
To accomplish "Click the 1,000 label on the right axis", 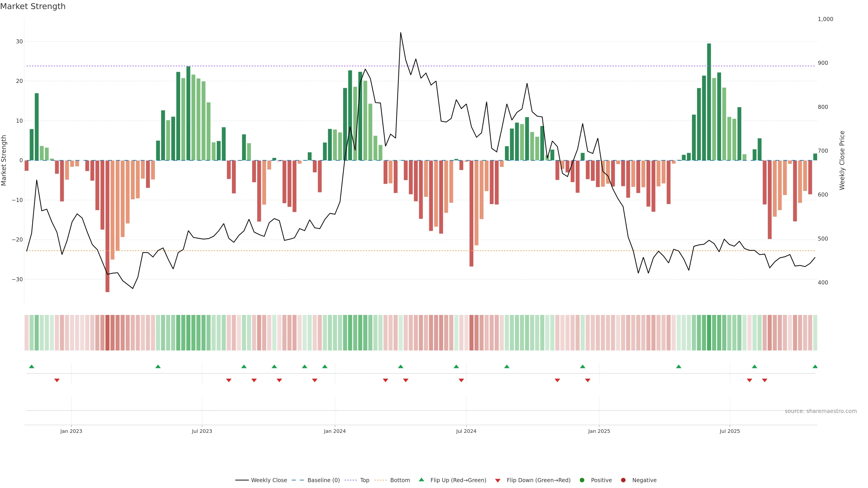I will (x=825, y=19).
